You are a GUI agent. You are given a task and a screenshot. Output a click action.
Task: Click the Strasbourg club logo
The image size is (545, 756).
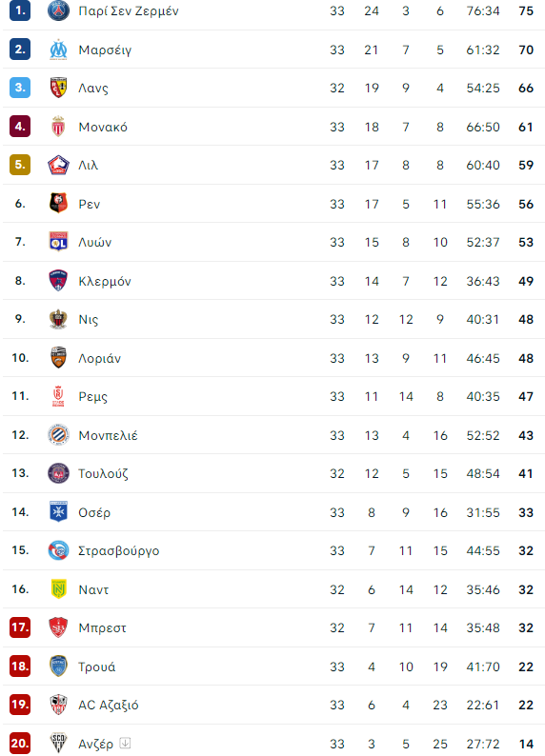pyautogui.click(x=58, y=550)
